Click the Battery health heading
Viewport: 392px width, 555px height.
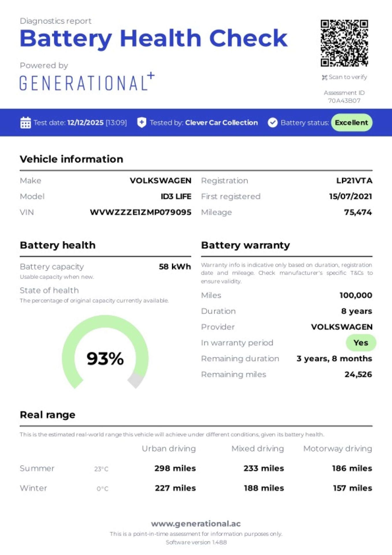[57, 245]
